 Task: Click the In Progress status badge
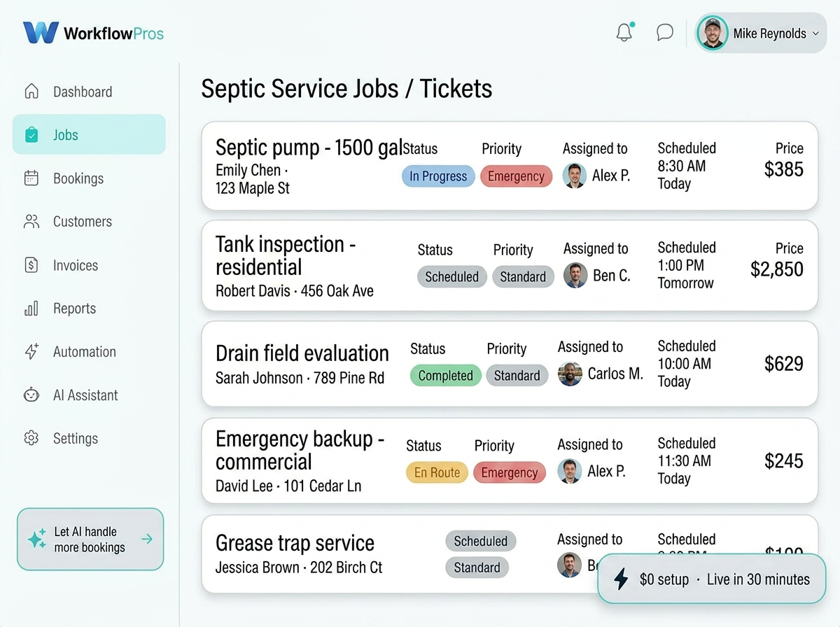click(438, 176)
